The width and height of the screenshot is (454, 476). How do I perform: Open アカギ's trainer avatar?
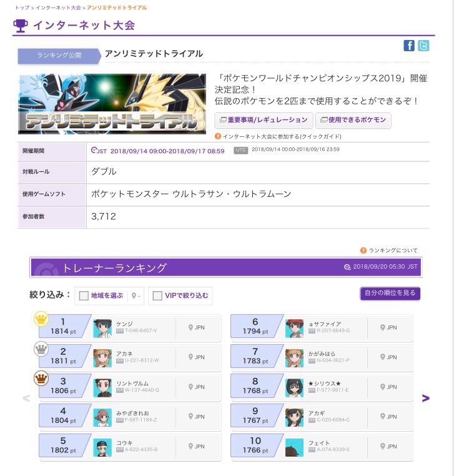click(x=294, y=417)
